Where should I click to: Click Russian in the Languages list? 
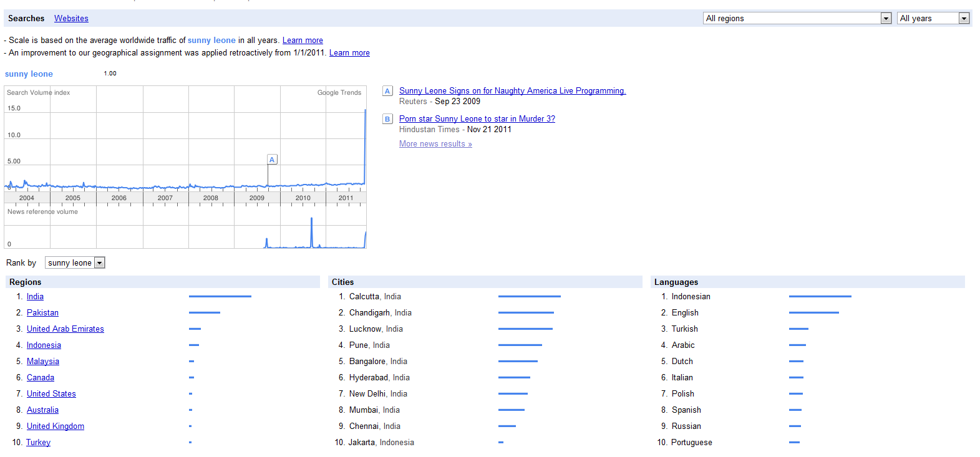pos(686,426)
